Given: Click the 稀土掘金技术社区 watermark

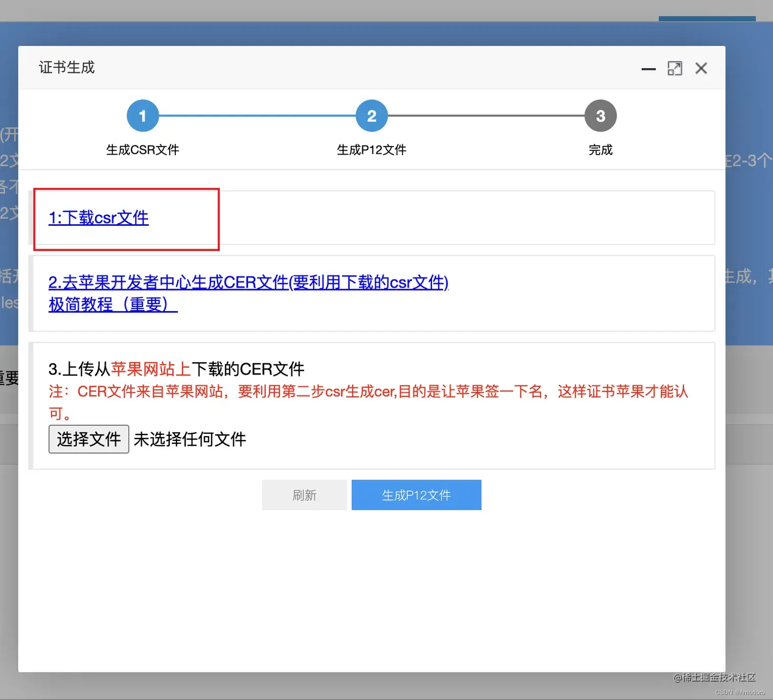Looking at the screenshot, I should click(x=714, y=678).
